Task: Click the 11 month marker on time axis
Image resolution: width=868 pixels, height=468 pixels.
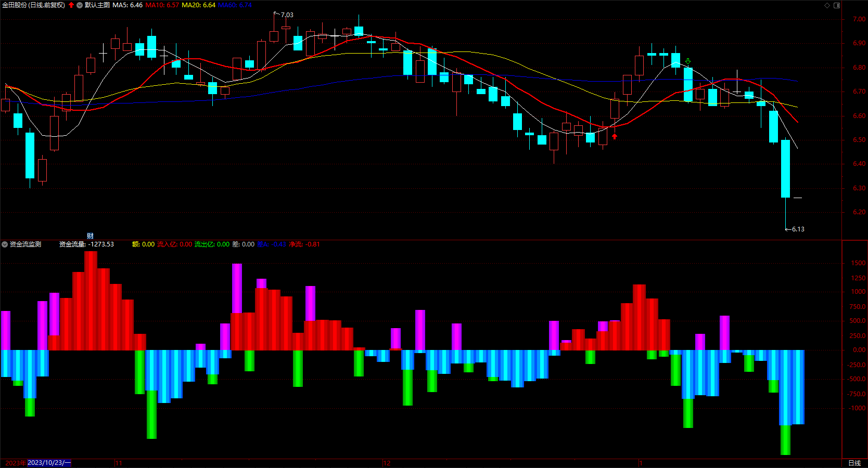Action: pos(119,463)
